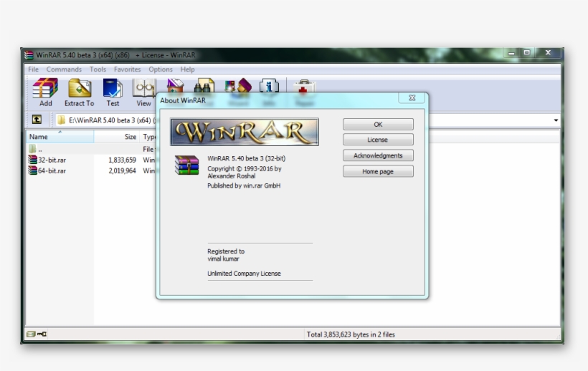Screen dimensions: 588x371
Task: Click the Repair first-aid toolbar icon
Action: tap(304, 86)
